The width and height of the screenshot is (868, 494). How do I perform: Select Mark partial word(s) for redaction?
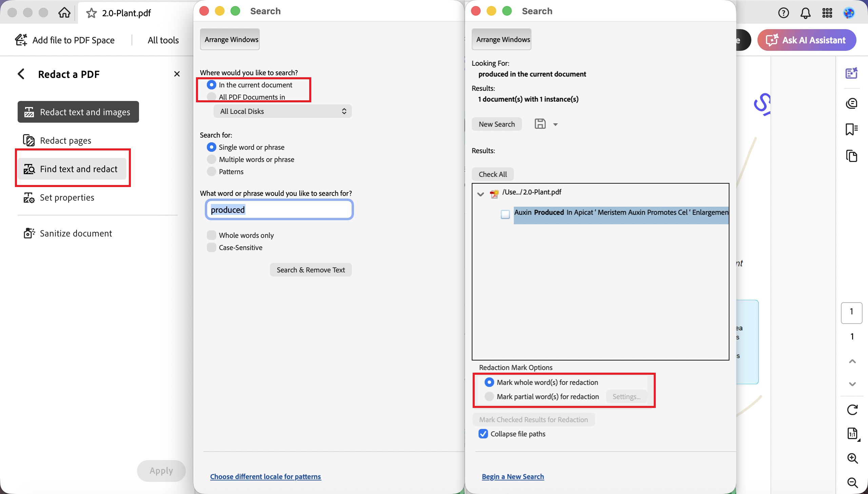click(x=489, y=396)
